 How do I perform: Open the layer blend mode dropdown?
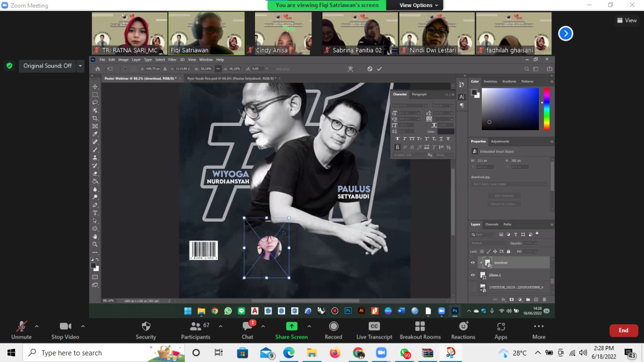[x=490, y=243]
